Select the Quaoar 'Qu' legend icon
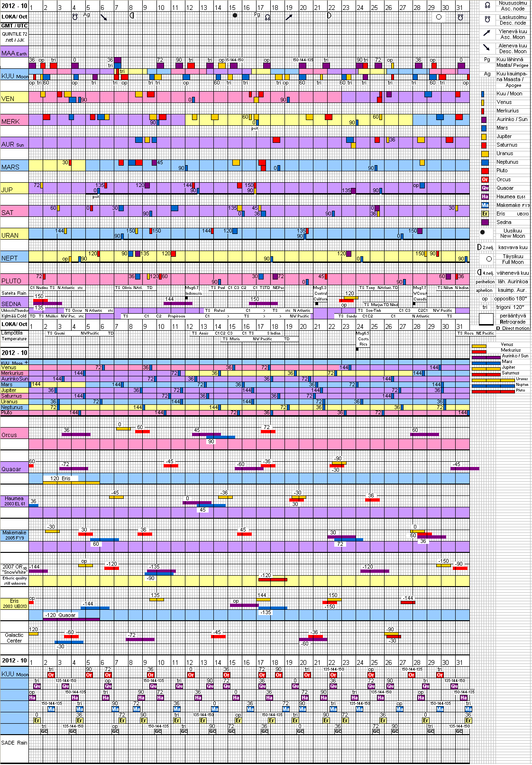The image size is (532, 765). pos(485,188)
